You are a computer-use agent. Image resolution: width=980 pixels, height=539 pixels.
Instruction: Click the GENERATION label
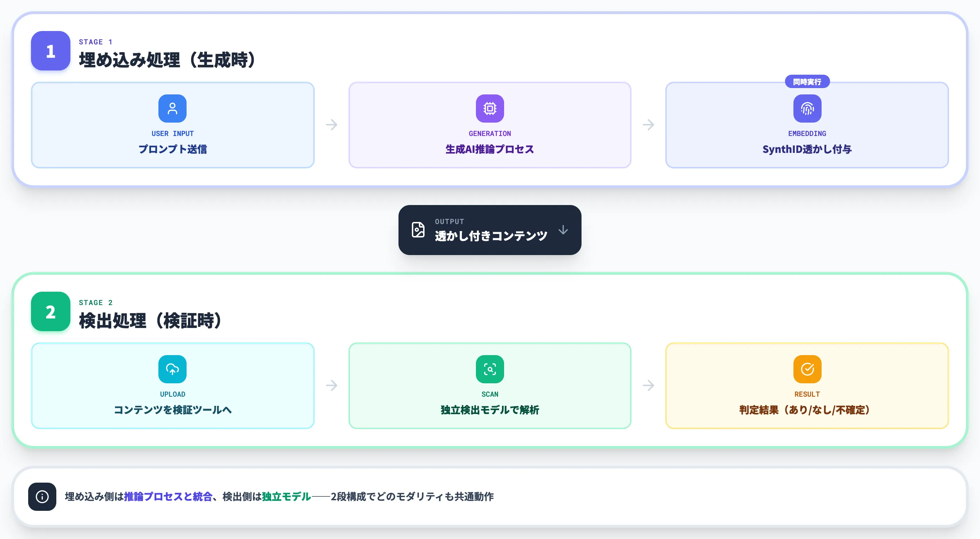[x=490, y=134]
